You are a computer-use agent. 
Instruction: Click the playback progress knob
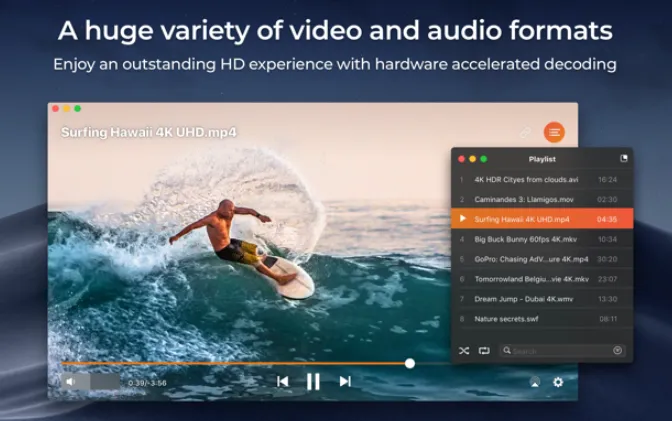(x=410, y=364)
